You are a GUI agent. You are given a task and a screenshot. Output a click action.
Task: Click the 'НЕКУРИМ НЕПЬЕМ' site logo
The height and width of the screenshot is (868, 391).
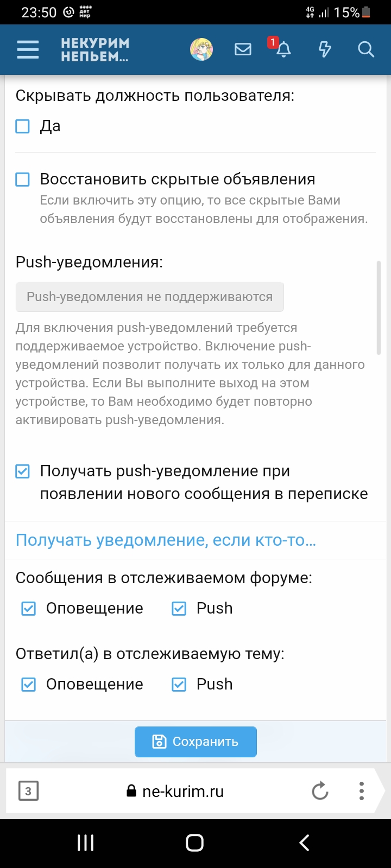(95, 49)
